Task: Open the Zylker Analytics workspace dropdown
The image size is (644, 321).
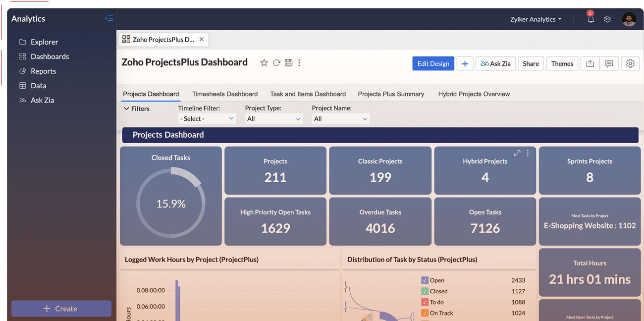Action: [x=536, y=19]
